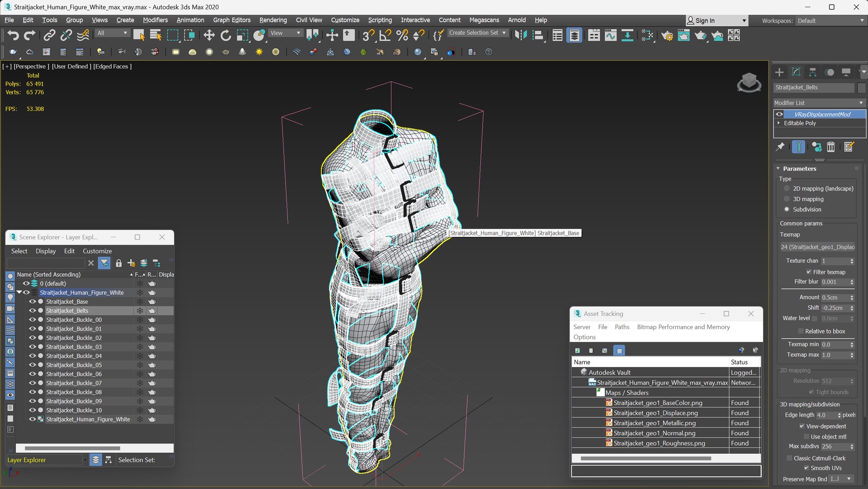The width and height of the screenshot is (868, 489).
Task: Select the Move transform tool
Action: click(209, 35)
